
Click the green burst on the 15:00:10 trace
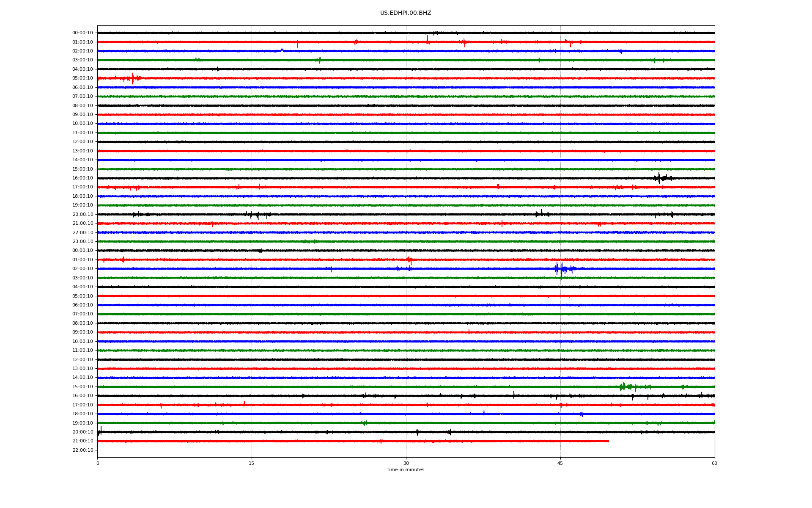point(624,387)
